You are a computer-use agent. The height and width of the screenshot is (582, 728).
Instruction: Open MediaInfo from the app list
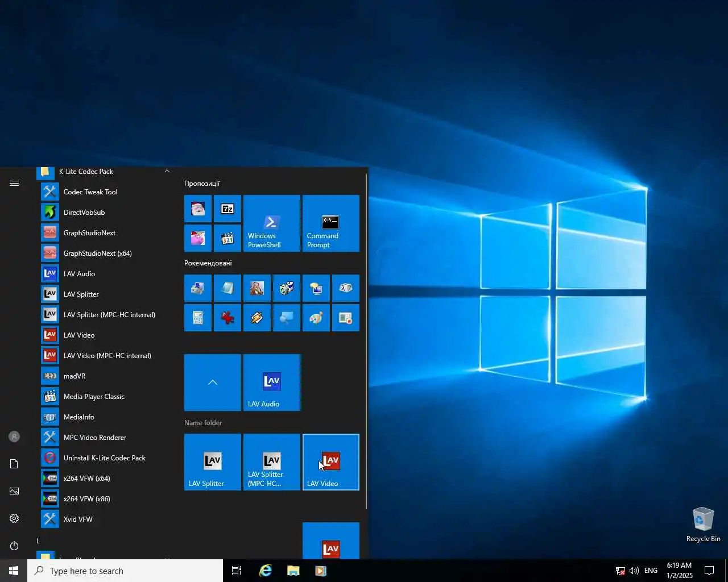click(104, 417)
